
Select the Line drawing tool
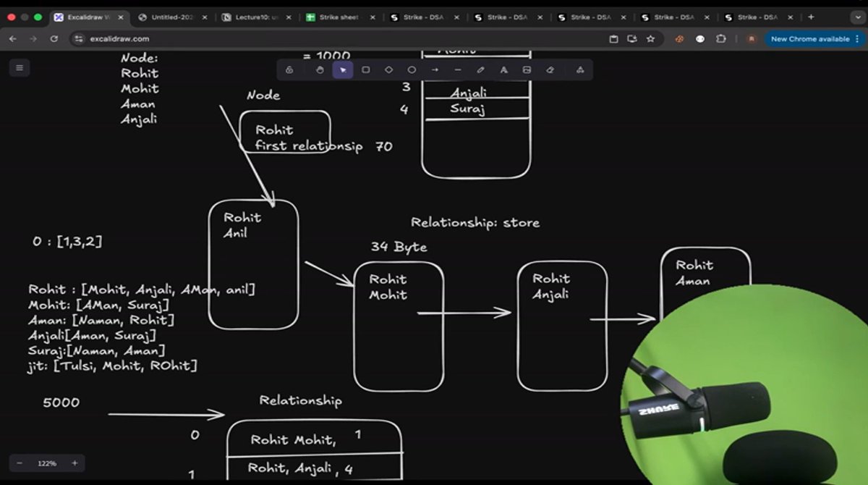(x=458, y=70)
